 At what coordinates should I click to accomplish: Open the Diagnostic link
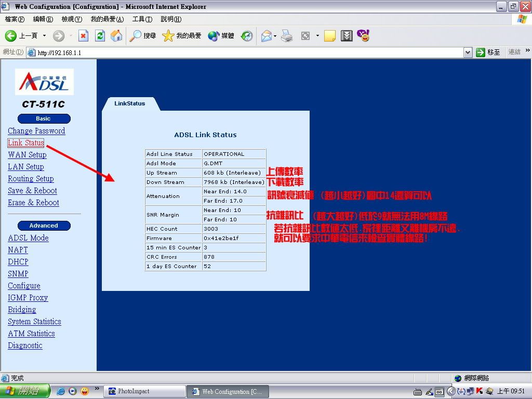[x=25, y=345]
